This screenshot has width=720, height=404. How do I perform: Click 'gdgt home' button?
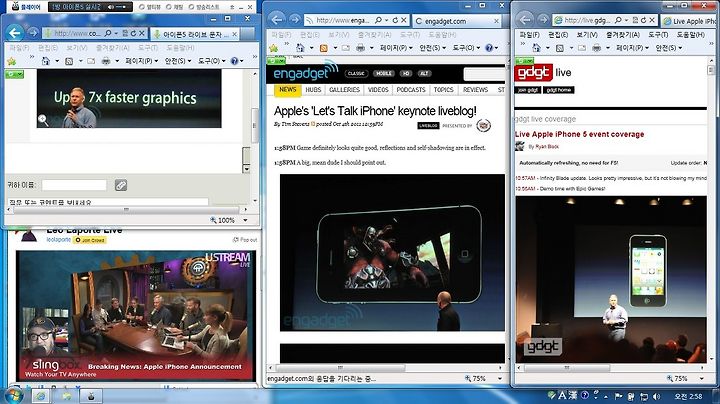pyautogui.click(x=559, y=90)
